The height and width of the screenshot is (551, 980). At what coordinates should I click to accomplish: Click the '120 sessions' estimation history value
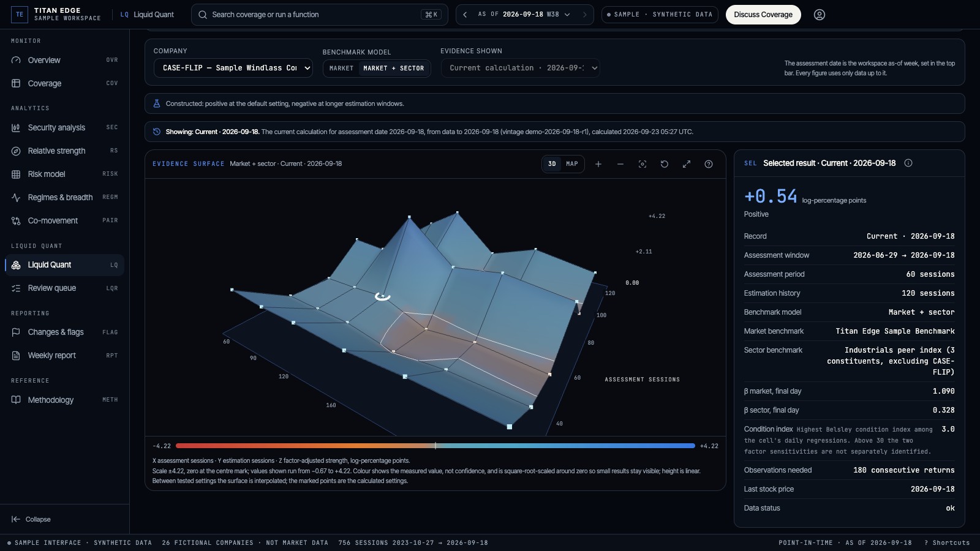point(928,293)
